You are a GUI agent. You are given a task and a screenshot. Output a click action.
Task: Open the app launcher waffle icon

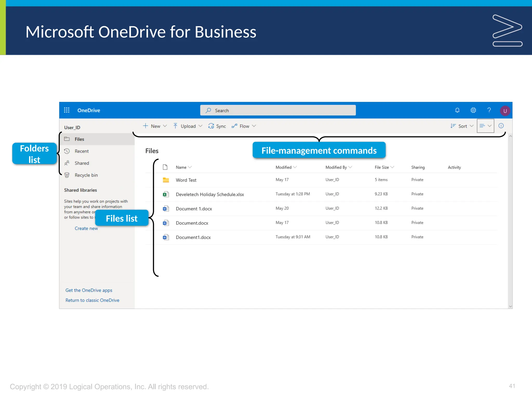(67, 110)
